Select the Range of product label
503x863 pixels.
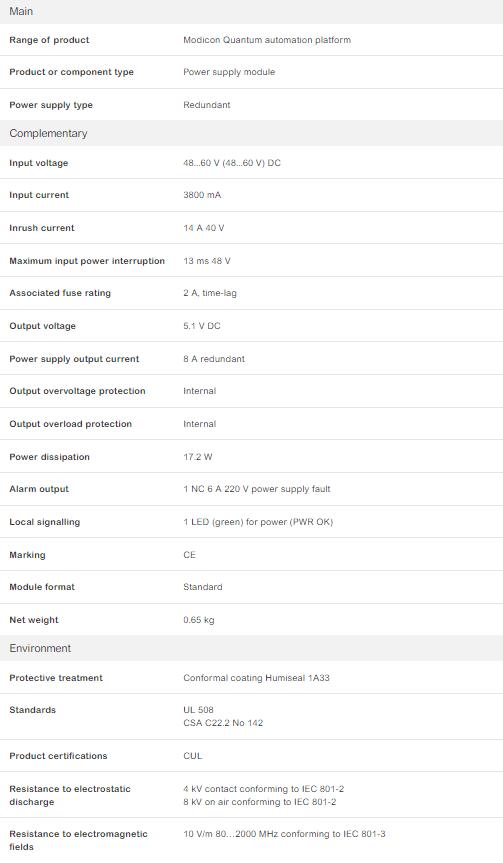[49, 40]
